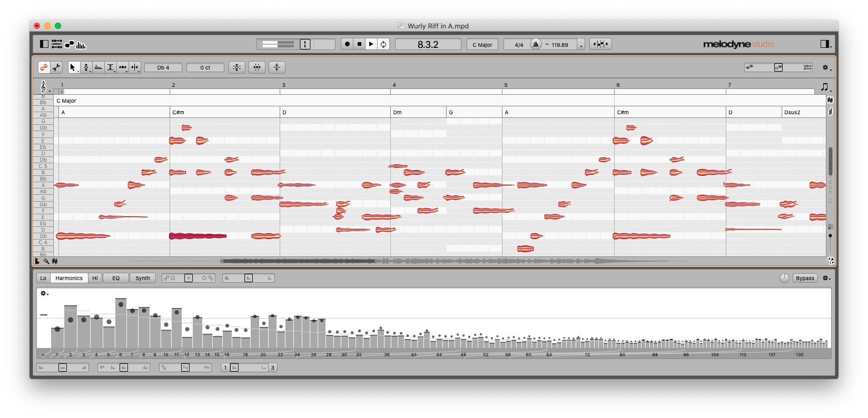Select the Pitch tool
Screen dimensions: 868x418
click(86, 67)
